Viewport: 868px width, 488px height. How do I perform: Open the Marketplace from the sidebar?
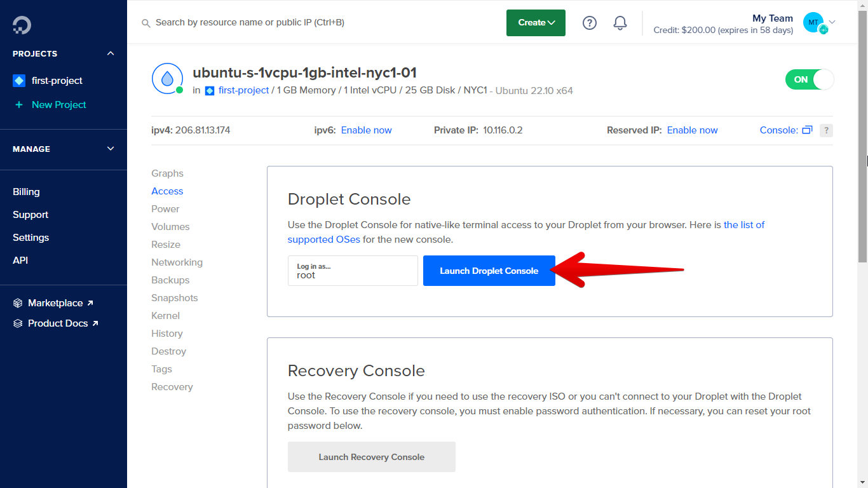point(56,302)
